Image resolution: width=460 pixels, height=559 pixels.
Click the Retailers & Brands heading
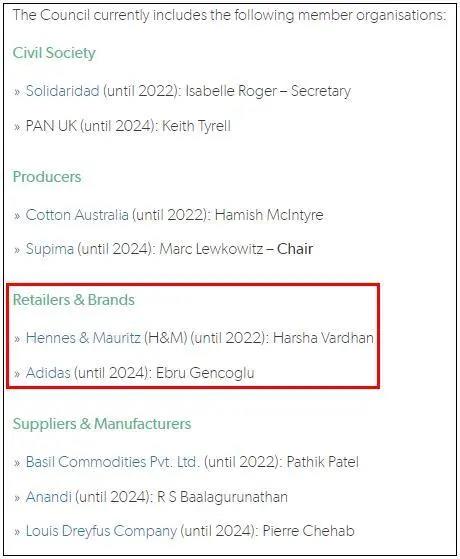point(74,300)
